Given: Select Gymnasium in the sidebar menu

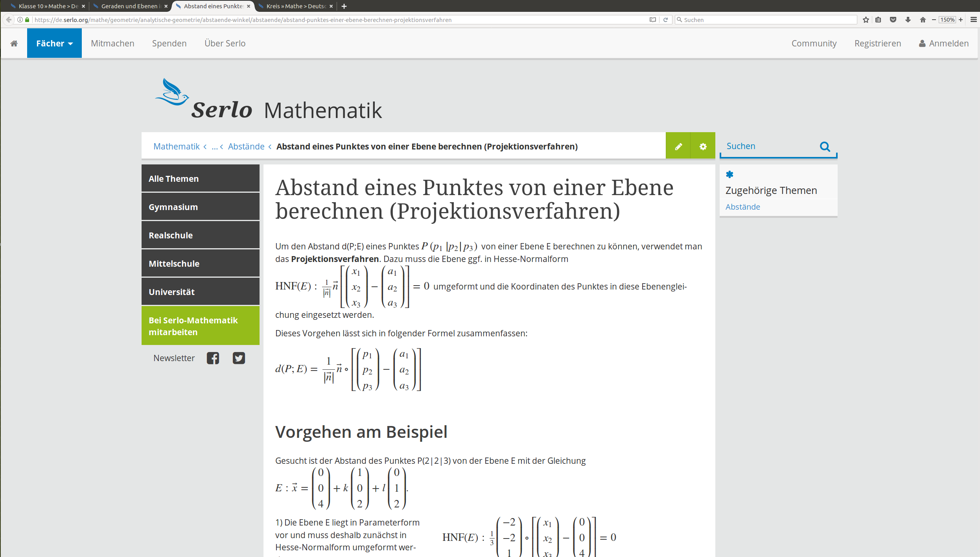Looking at the screenshot, I should click(200, 207).
